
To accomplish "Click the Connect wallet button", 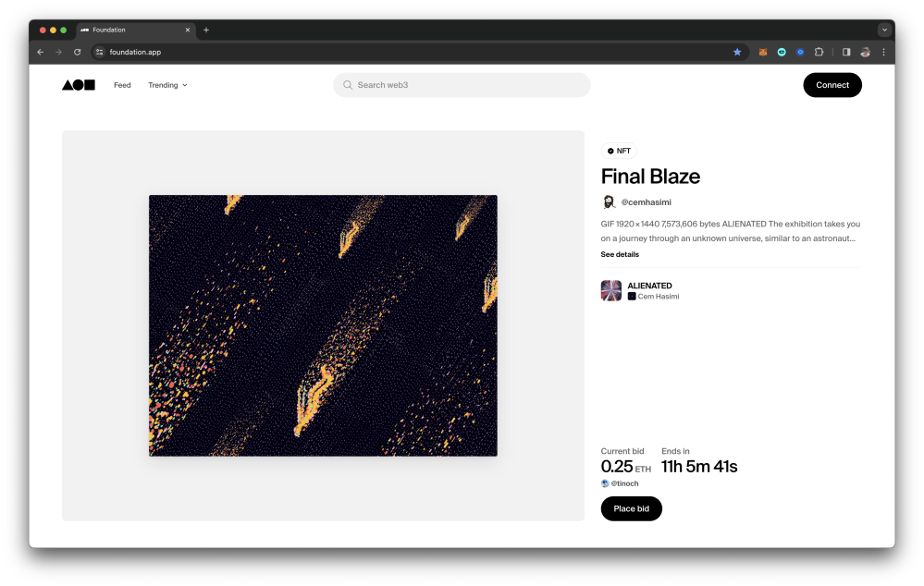I will click(x=832, y=85).
